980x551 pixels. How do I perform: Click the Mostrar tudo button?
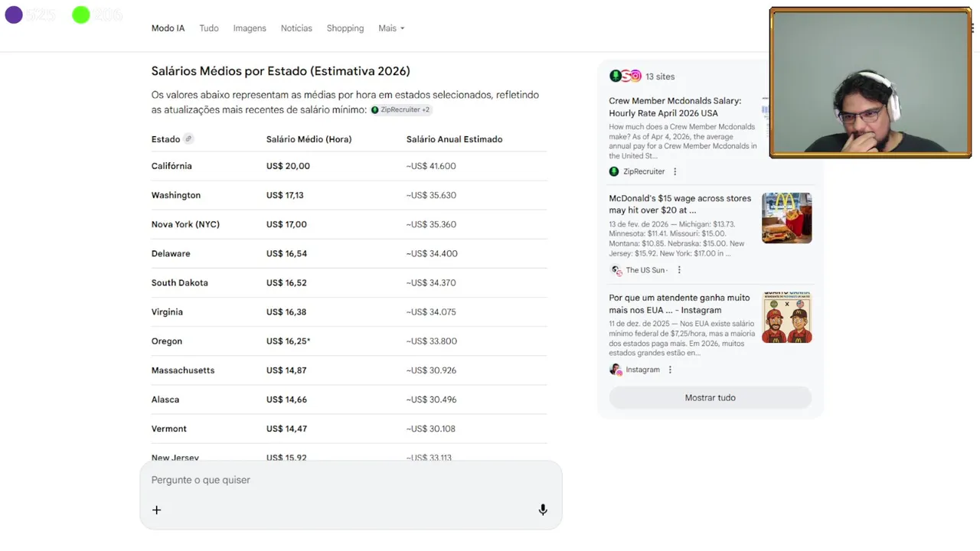(710, 398)
